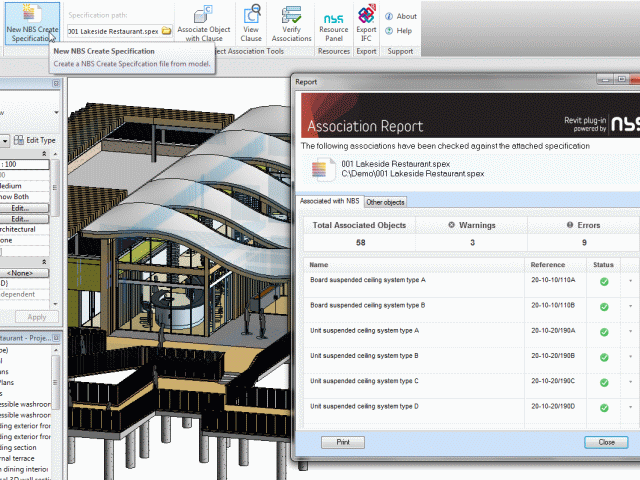
Task: Click the 3D model view of restaurant
Action: point(180,278)
